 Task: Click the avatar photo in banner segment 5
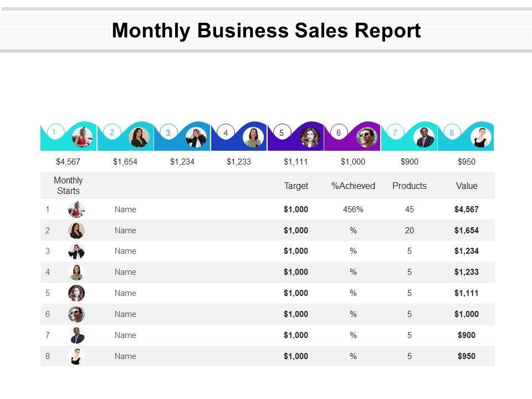(310, 137)
